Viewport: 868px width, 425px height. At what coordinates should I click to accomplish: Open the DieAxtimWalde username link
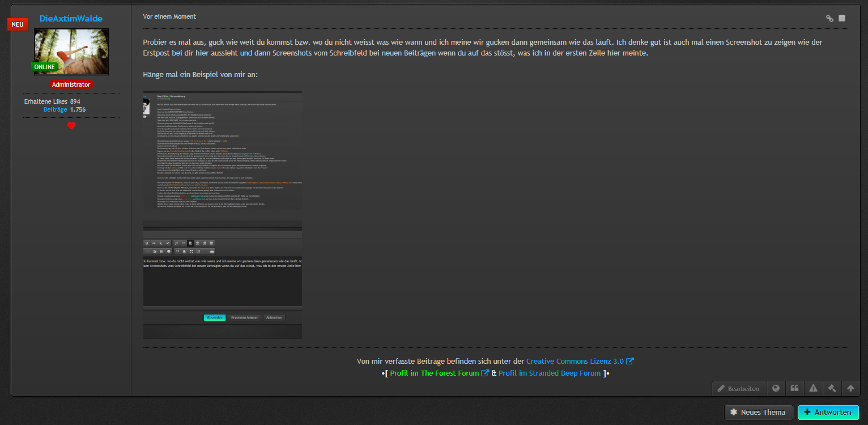[x=71, y=19]
